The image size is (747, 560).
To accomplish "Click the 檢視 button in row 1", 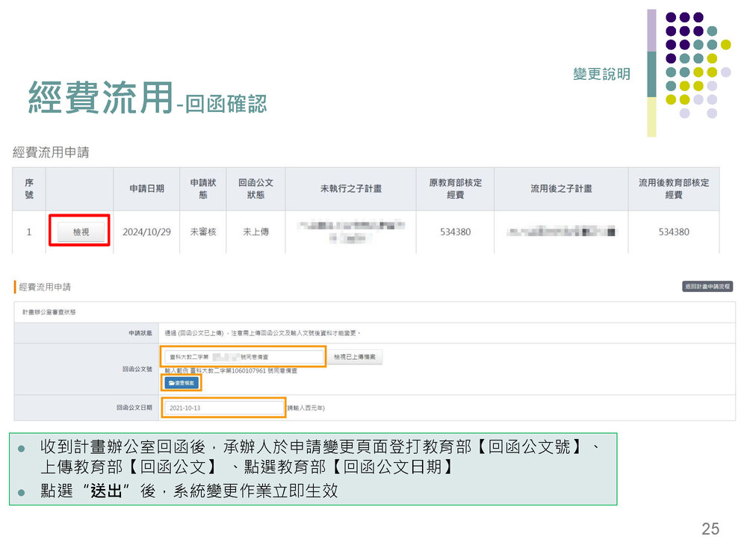I will (x=80, y=232).
